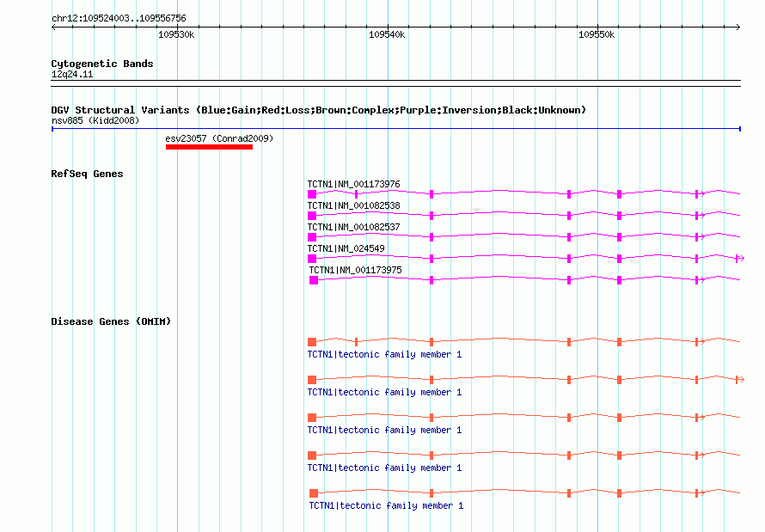This screenshot has width=765, height=532.
Task: Select the Disease Genes (OMIM) track title
Action: [111, 321]
